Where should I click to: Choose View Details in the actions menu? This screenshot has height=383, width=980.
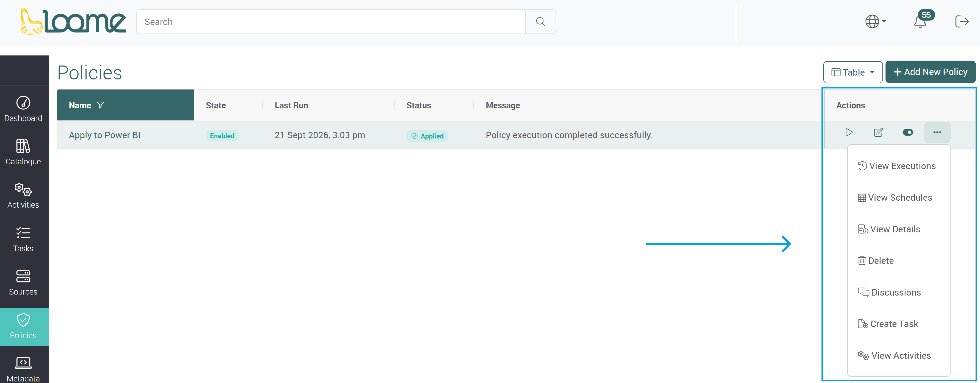[899, 229]
